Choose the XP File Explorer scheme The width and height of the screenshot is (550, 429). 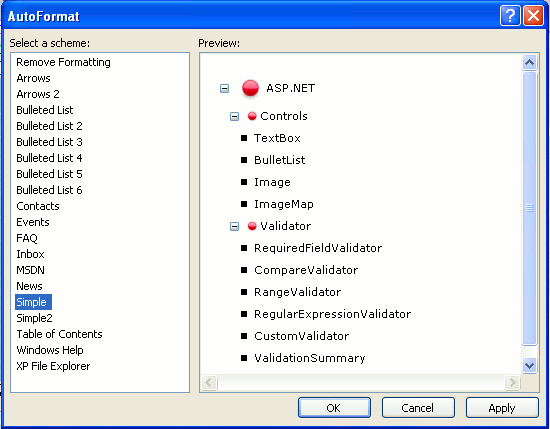[53, 366]
